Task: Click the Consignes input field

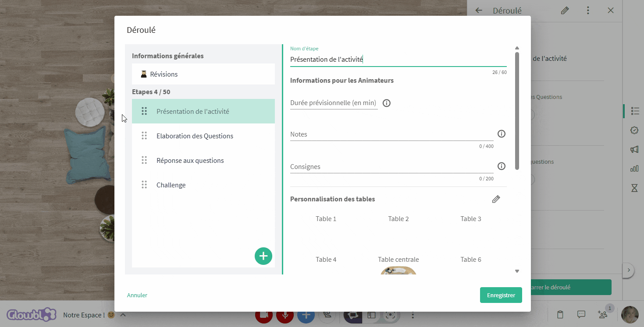Action: [x=392, y=167]
